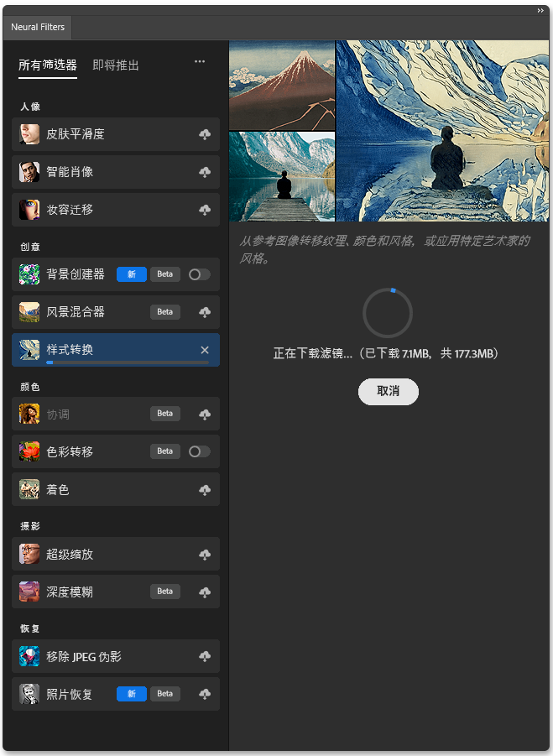Switch to the 即将推出 tab

(x=116, y=65)
